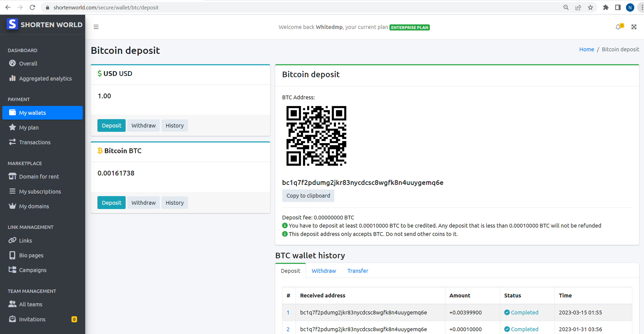Screen dimensions: 644x334
Task: Click the All teams people icon
Action: point(12,304)
